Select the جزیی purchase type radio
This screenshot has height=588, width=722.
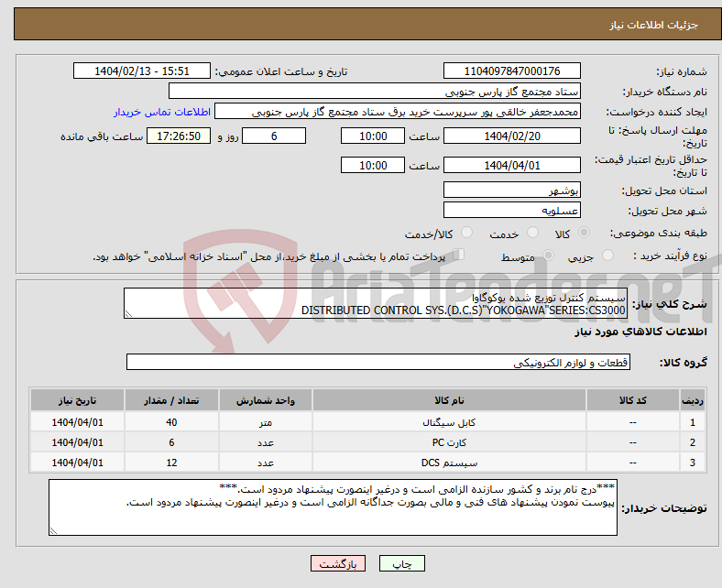point(607,256)
